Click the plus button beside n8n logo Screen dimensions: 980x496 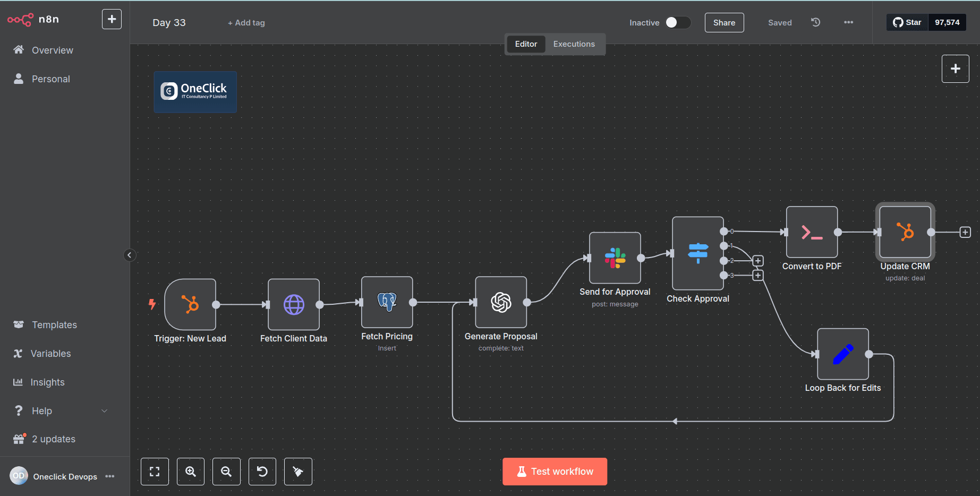[112, 20]
